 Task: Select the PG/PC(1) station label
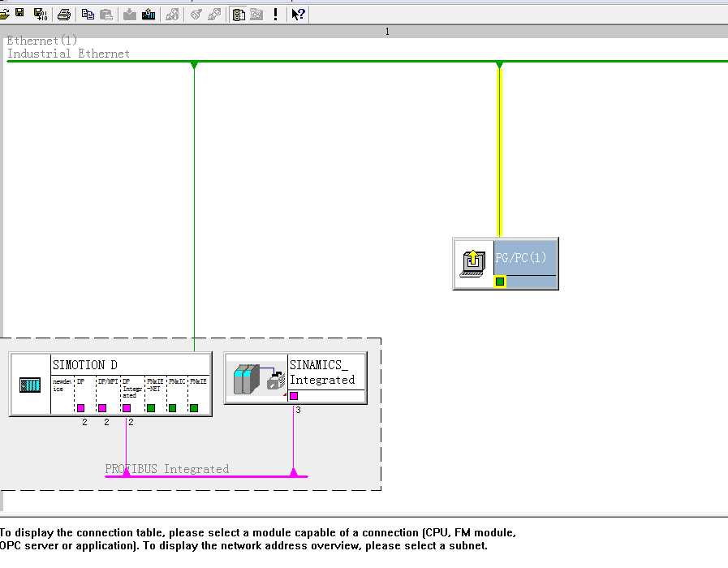point(520,257)
